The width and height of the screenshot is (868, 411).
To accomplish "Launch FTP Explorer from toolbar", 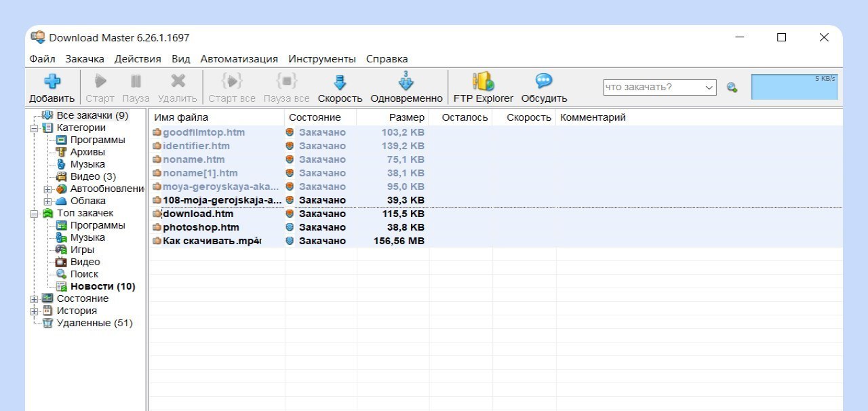I will click(483, 82).
